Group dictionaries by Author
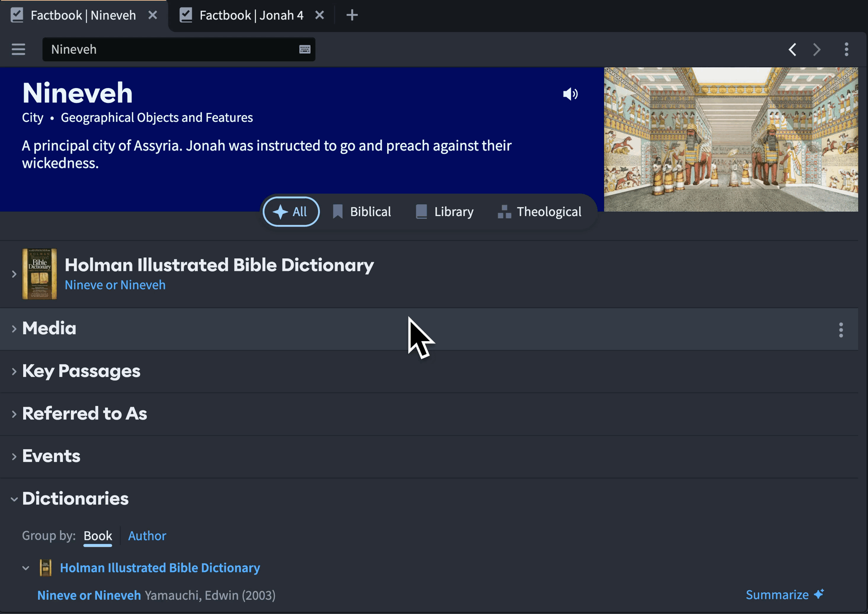This screenshot has width=868, height=614. [147, 536]
